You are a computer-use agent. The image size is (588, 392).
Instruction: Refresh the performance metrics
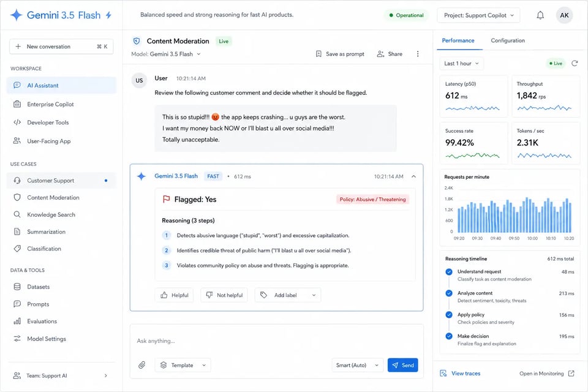pyautogui.click(x=575, y=63)
